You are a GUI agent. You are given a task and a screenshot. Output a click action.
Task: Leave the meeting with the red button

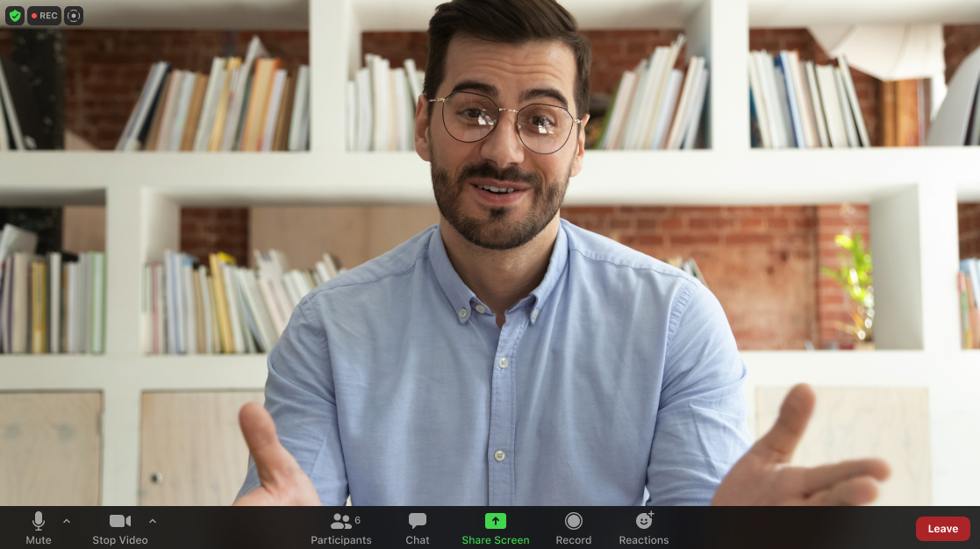942,529
